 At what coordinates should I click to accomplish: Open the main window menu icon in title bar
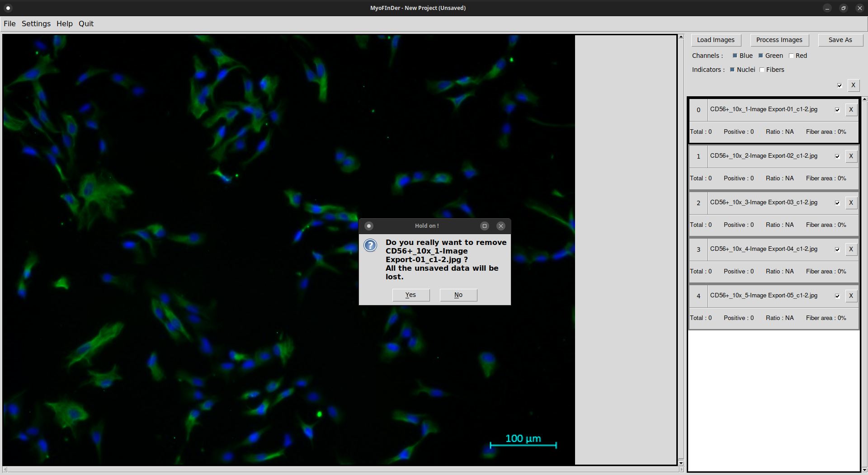(x=8, y=8)
